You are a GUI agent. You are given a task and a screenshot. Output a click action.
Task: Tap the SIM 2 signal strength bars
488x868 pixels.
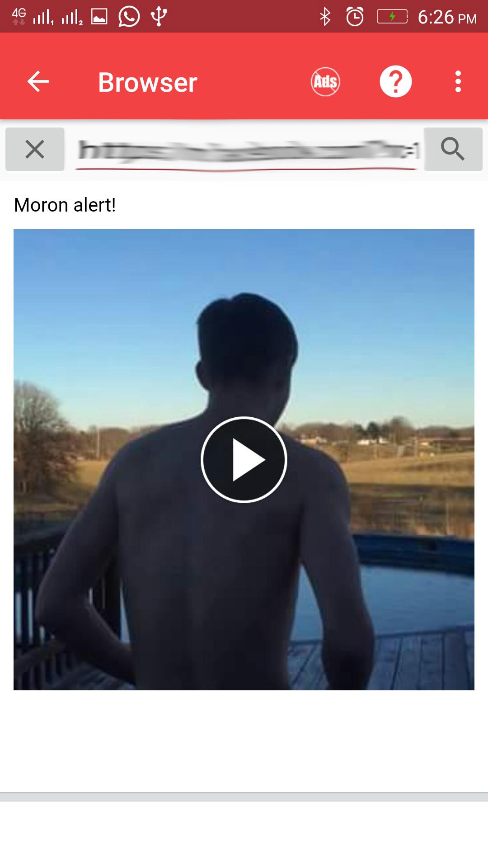(72, 18)
